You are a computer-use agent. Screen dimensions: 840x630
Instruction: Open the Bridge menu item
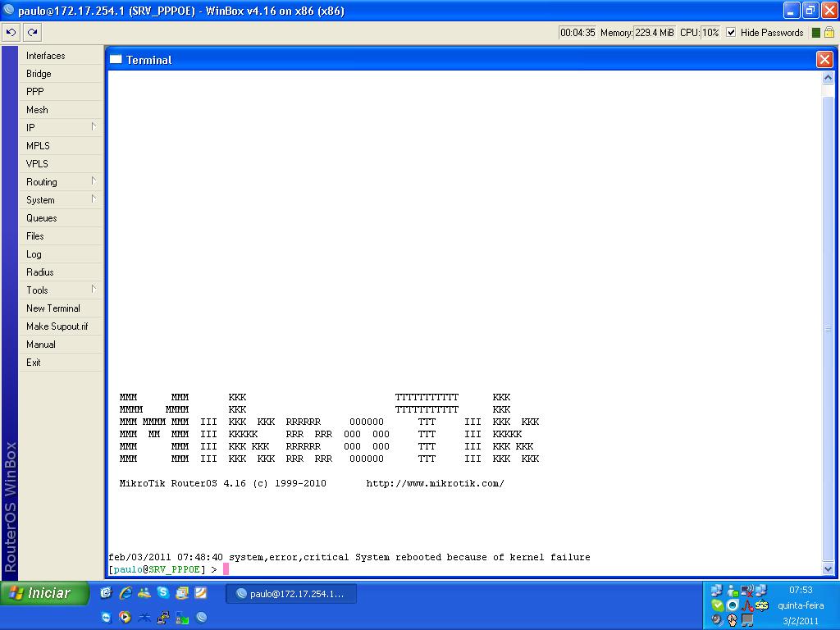coord(60,74)
